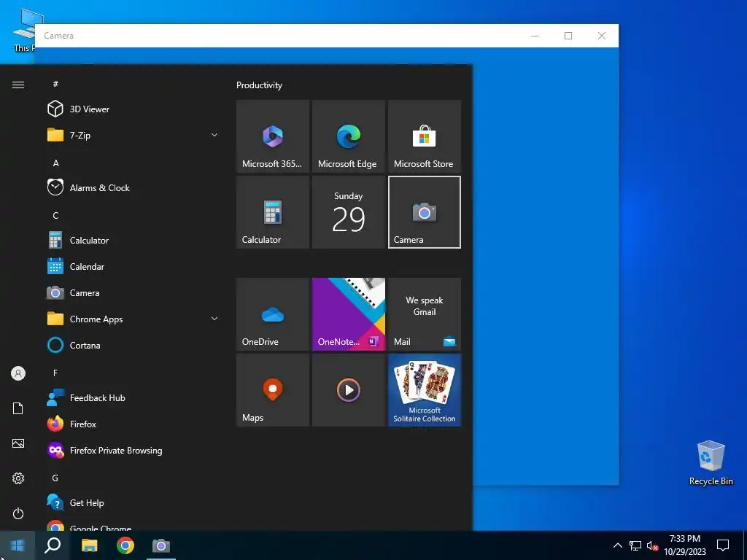Close the Camera window
Viewport: 747px width, 560px height.
tap(602, 36)
